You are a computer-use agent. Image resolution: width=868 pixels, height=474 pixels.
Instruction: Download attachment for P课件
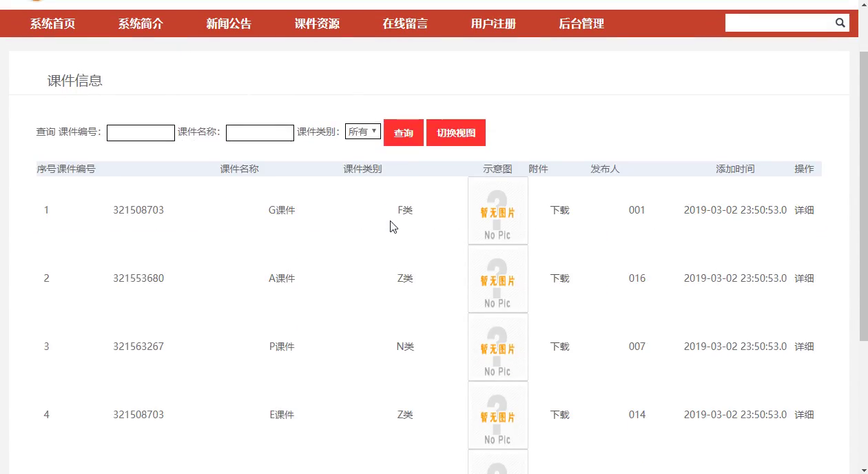coord(560,347)
